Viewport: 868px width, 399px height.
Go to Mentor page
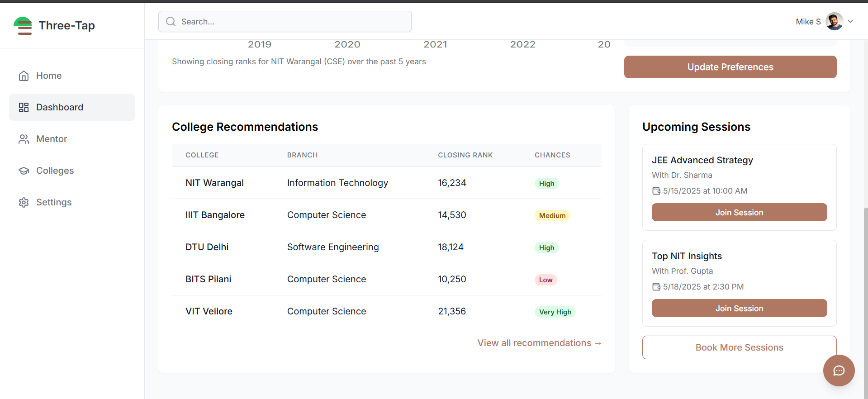coord(72,139)
